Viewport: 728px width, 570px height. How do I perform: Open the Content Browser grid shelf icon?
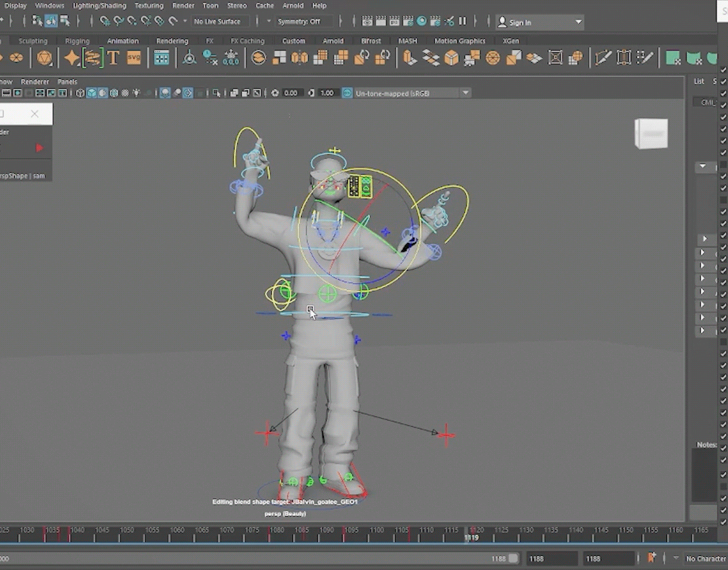[161, 58]
